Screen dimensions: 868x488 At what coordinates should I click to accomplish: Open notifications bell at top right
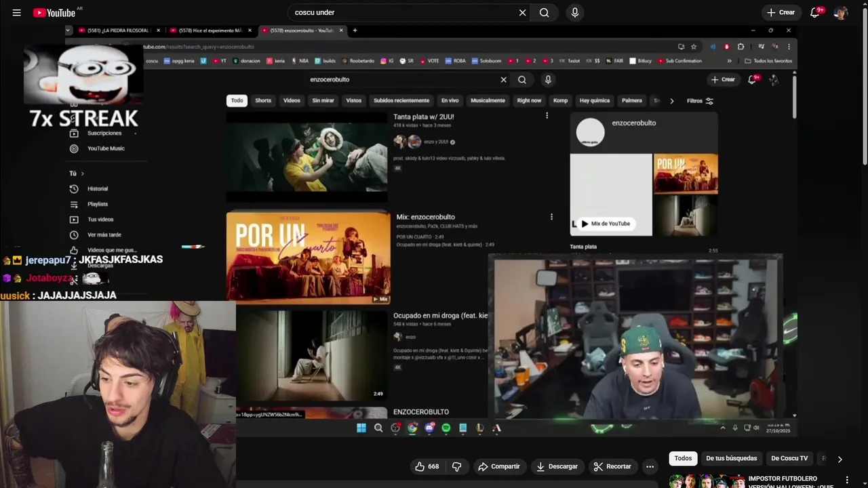[815, 12]
